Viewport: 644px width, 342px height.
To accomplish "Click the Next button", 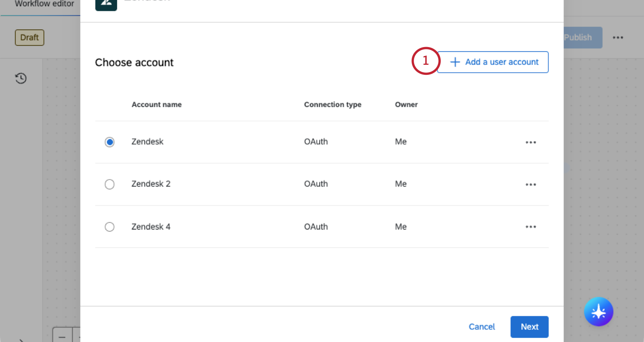I will [x=529, y=327].
